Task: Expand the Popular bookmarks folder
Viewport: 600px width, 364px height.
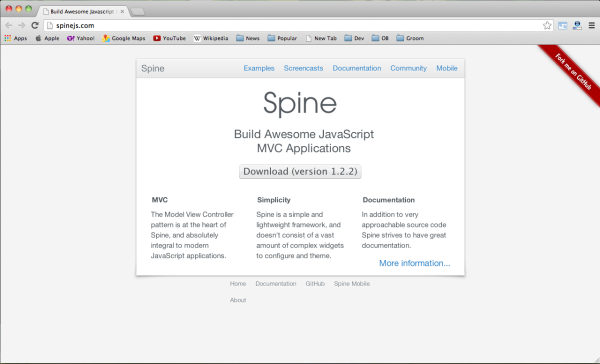Action: 282,38
